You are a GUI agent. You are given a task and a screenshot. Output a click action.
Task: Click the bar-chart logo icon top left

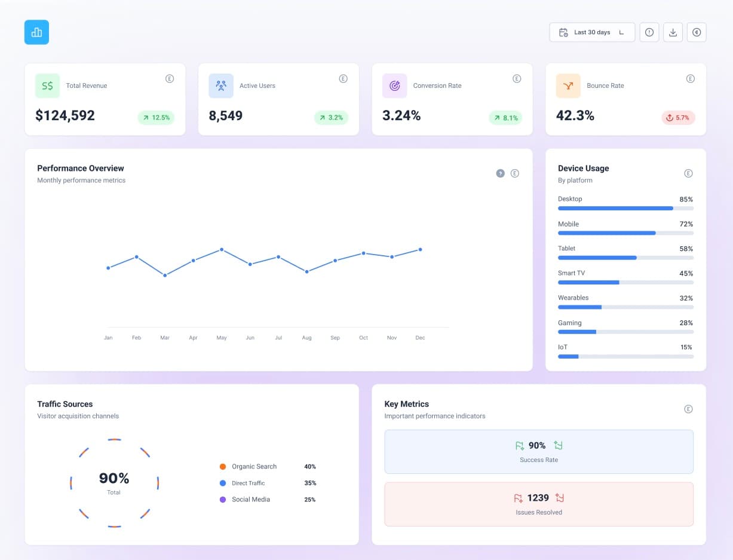pos(36,32)
